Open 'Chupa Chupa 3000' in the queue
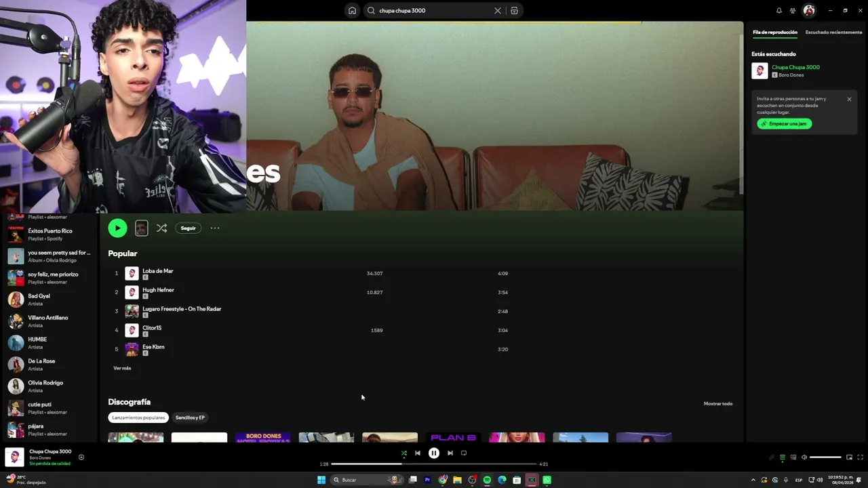Image resolution: width=868 pixels, height=488 pixels. tap(795, 67)
